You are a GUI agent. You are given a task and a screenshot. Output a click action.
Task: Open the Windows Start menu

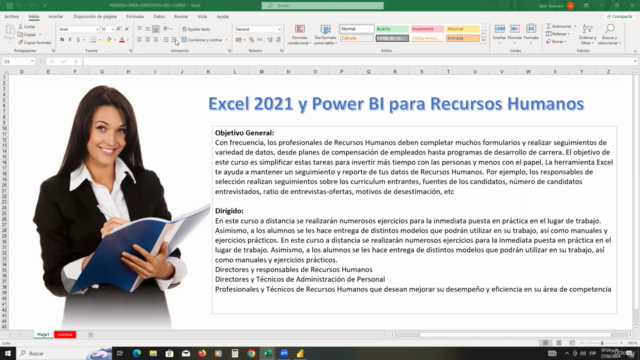8,353
